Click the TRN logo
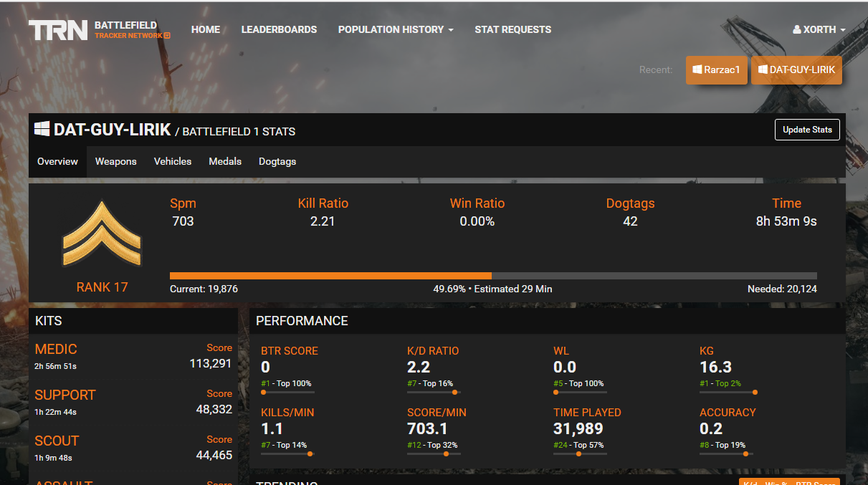Image resolution: width=868 pixels, height=485 pixels. pyautogui.click(x=58, y=30)
